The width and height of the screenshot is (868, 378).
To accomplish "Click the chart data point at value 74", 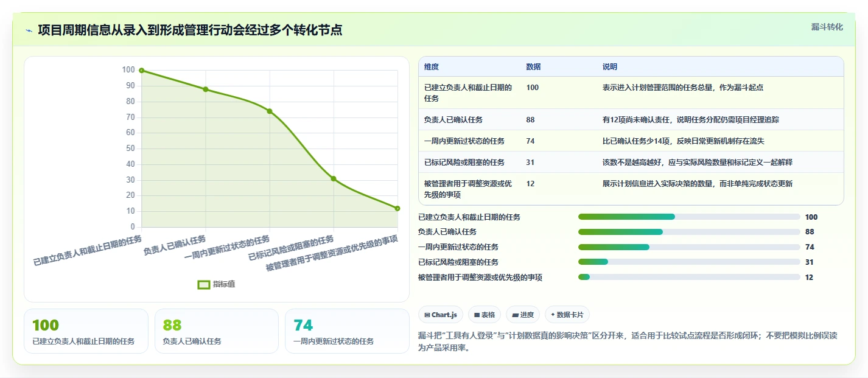I will [x=270, y=111].
